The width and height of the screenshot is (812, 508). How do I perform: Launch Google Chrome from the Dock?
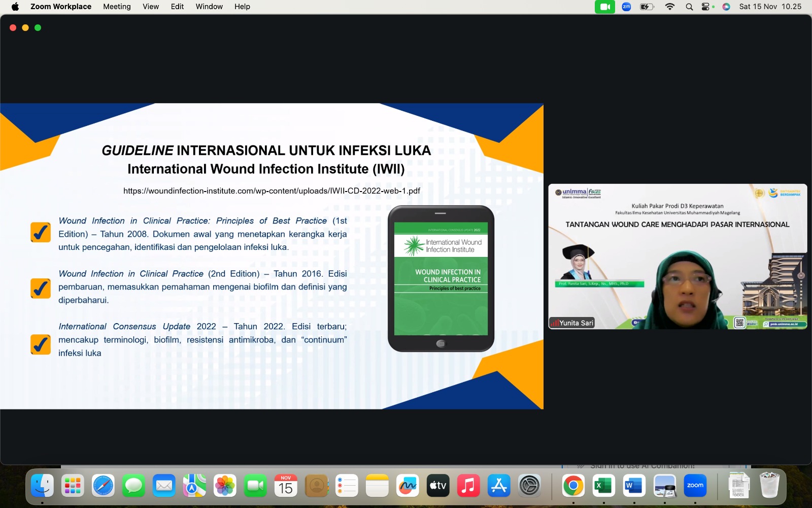573,486
